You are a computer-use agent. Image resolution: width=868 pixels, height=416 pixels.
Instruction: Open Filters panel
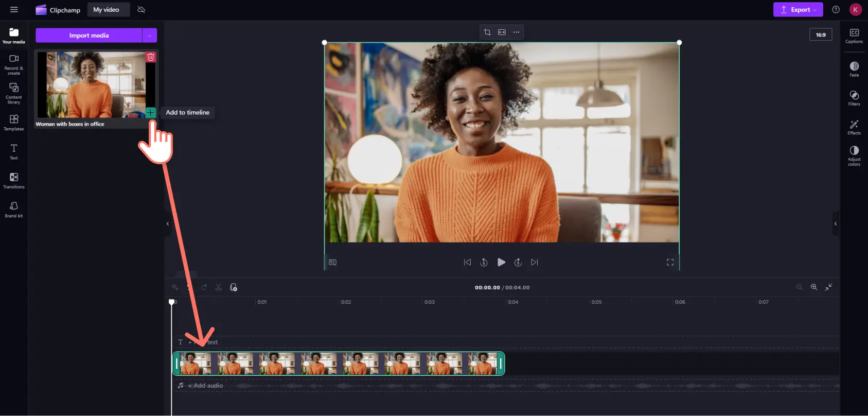pyautogui.click(x=854, y=98)
